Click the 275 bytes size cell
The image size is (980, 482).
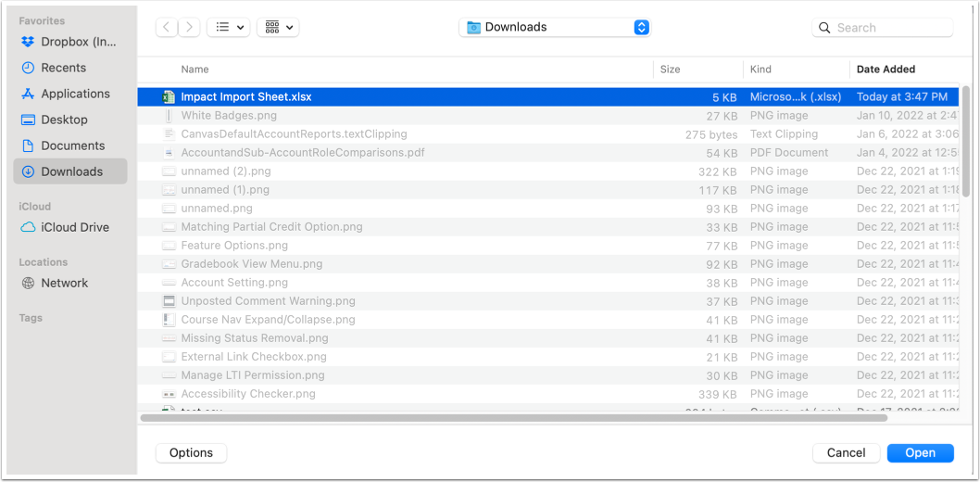[711, 134]
